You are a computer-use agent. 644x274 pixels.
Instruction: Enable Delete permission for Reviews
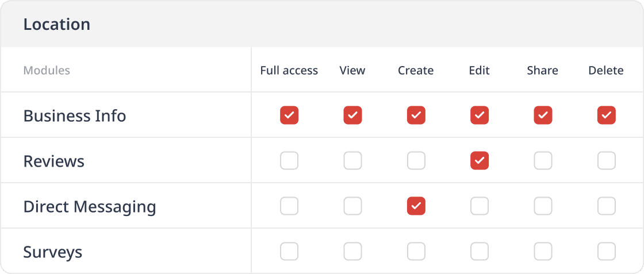[x=606, y=161]
